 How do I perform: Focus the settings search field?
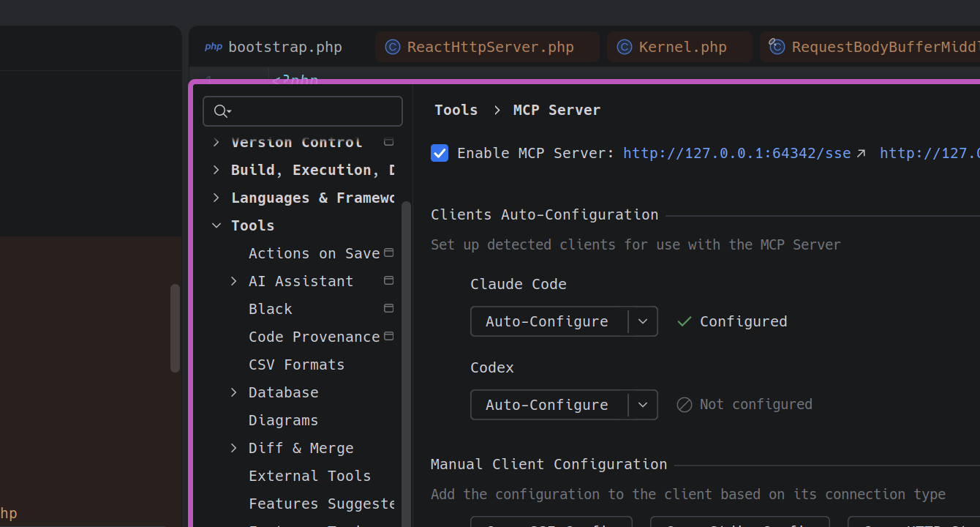point(303,111)
